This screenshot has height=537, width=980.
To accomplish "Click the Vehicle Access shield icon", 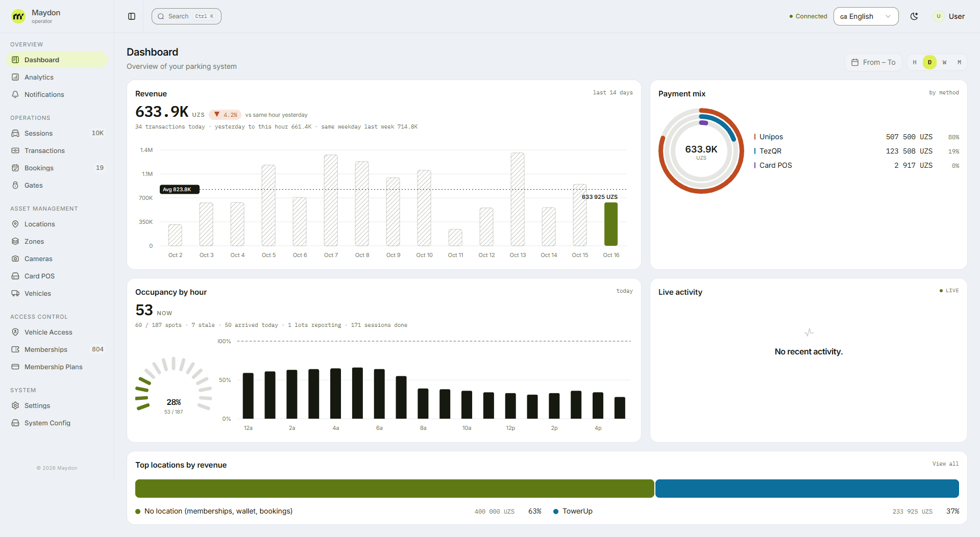I will coord(15,332).
